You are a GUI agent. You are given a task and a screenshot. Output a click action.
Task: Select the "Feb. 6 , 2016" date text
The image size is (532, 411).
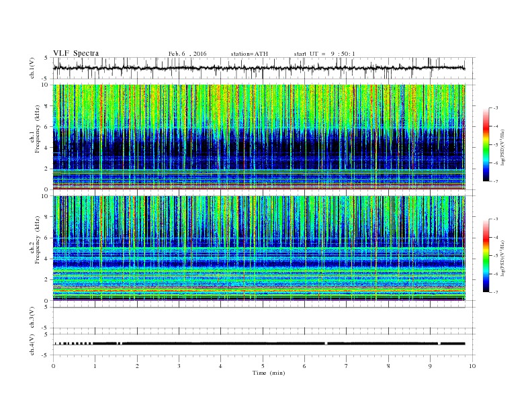pos(187,54)
